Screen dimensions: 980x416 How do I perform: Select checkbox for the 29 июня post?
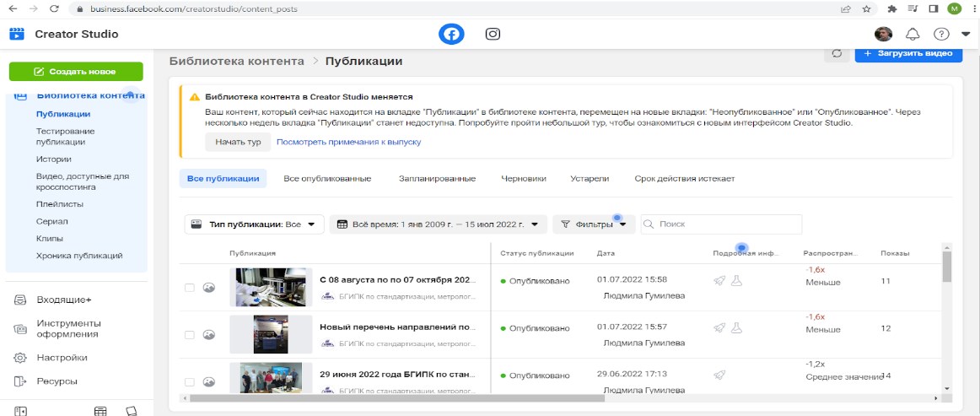190,382
